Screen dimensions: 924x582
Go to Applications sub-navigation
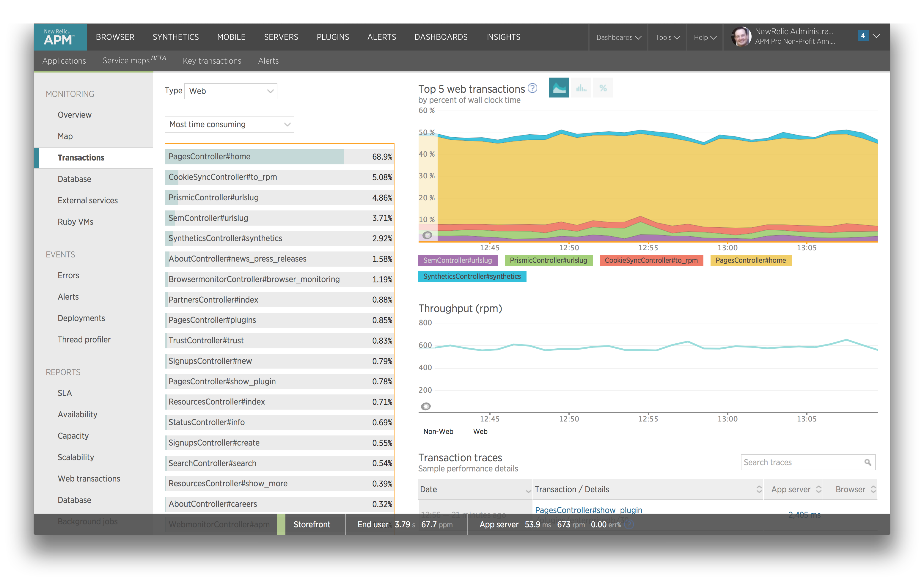(64, 61)
